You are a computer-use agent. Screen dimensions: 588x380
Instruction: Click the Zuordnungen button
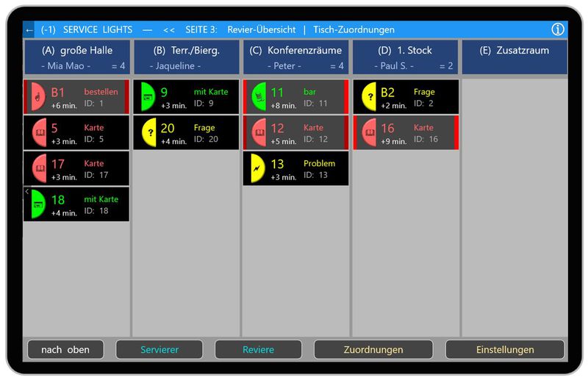373,350
